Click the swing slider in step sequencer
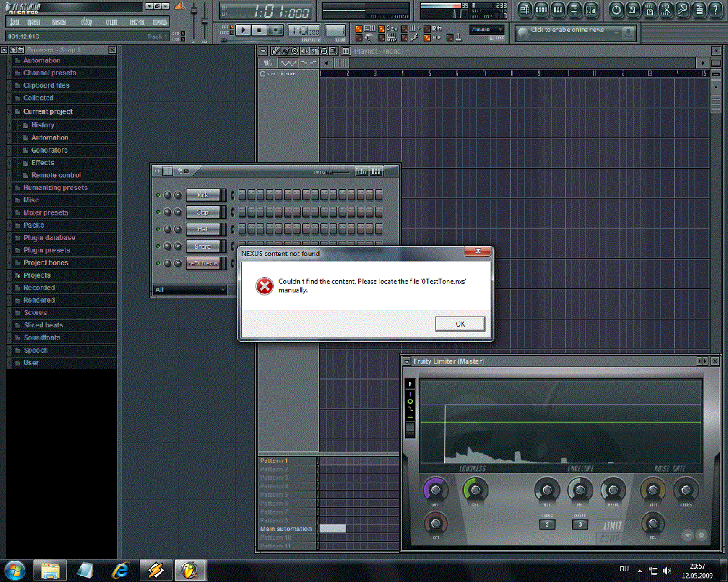The width and height of the screenshot is (728, 582). point(331,172)
